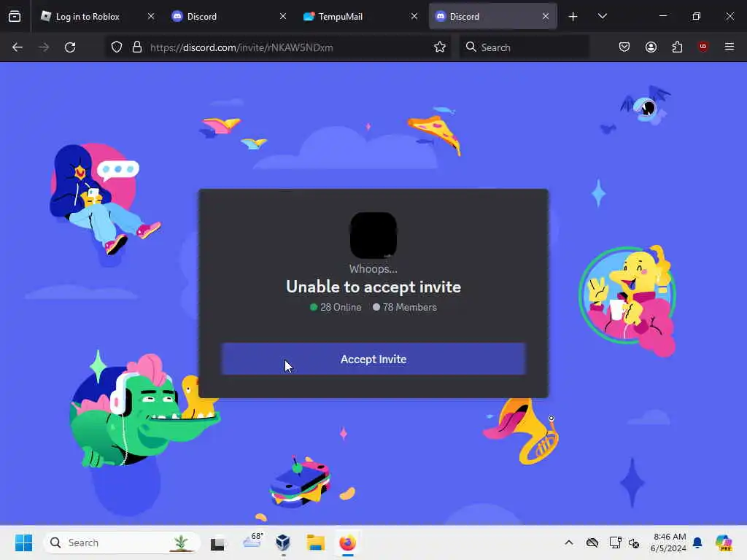This screenshot has width=747, height=560.
Task: Open the Extensions puzzle icon
Action: pyautogui.click(x=677, y=47)
